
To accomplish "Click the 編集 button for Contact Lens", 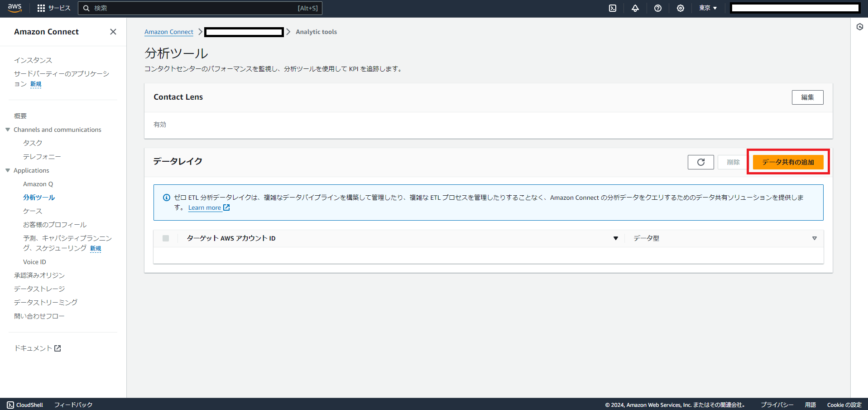I will pyautogui.click(x=807, y=97).
